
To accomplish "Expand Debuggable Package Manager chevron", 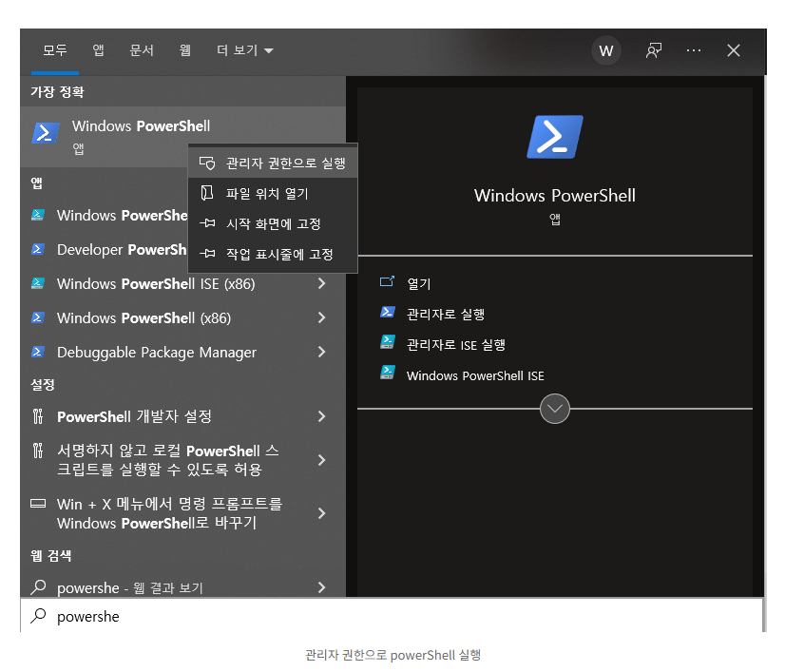I will [x=322, y=352].
